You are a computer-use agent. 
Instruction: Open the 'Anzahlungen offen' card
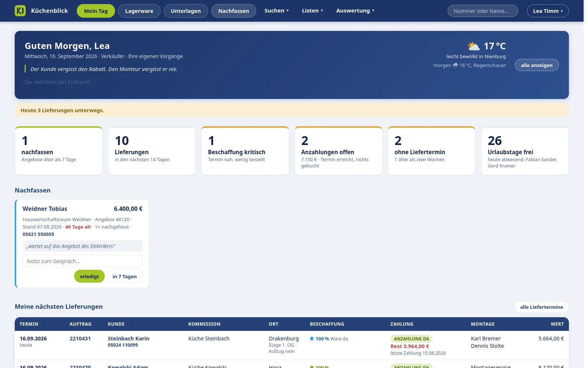[338, 151]
